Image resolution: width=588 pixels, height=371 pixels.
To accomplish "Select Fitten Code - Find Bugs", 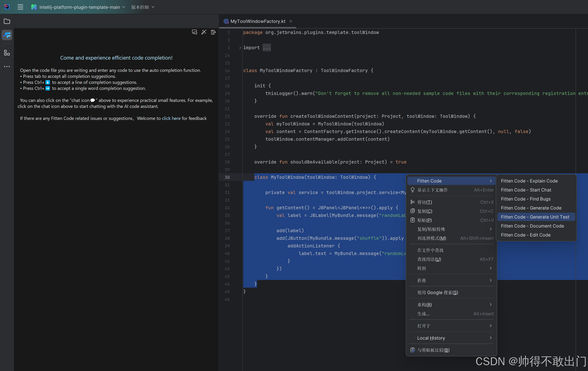I will point(536,199).
